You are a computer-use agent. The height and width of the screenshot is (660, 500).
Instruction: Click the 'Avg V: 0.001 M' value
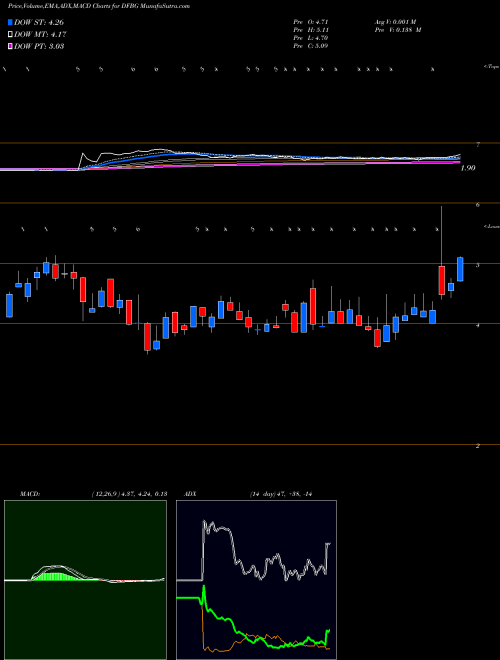click(x=395, y=21)
